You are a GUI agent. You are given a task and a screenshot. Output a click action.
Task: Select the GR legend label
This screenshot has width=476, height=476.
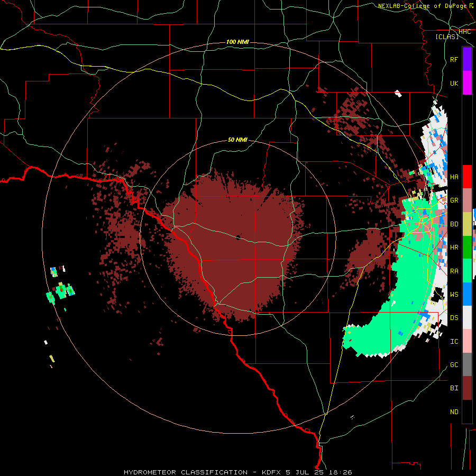click(454, 200)
